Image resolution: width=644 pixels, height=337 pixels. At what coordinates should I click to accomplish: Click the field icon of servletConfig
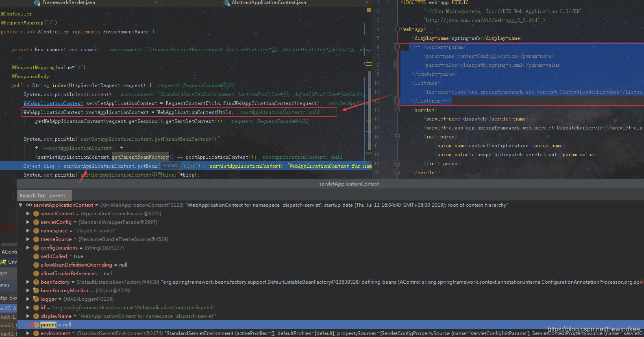[36, 222]
